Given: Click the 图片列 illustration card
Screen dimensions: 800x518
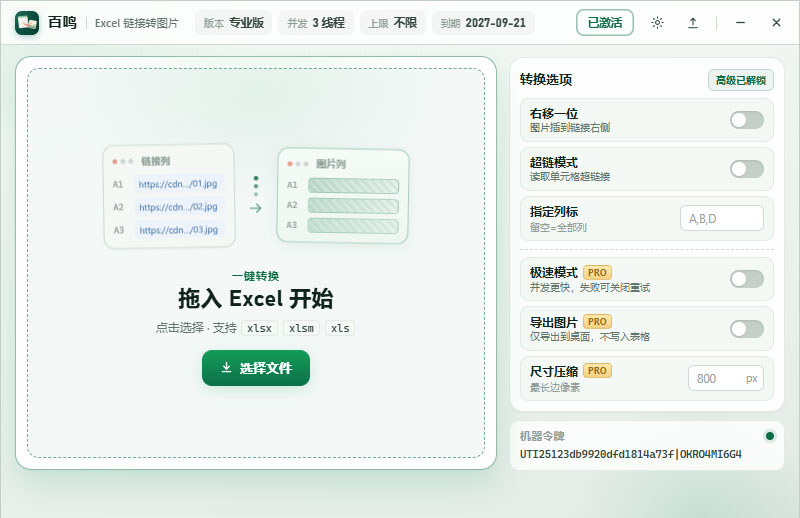Looking at the screenshot, I should tap(342, 196).
